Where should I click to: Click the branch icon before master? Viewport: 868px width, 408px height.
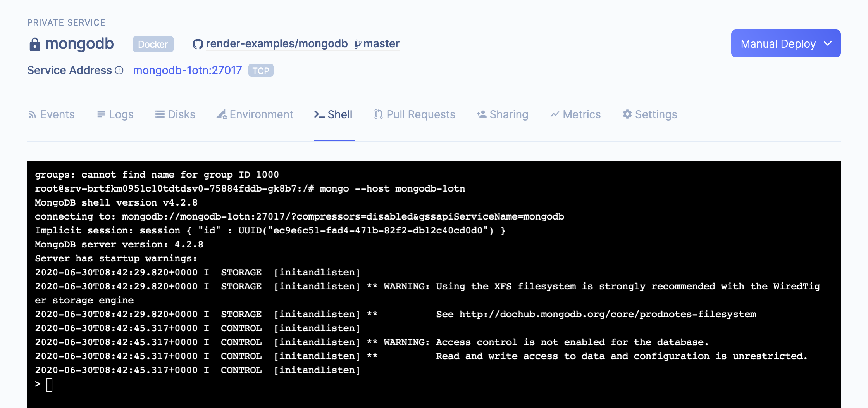(x=358, y=43)
